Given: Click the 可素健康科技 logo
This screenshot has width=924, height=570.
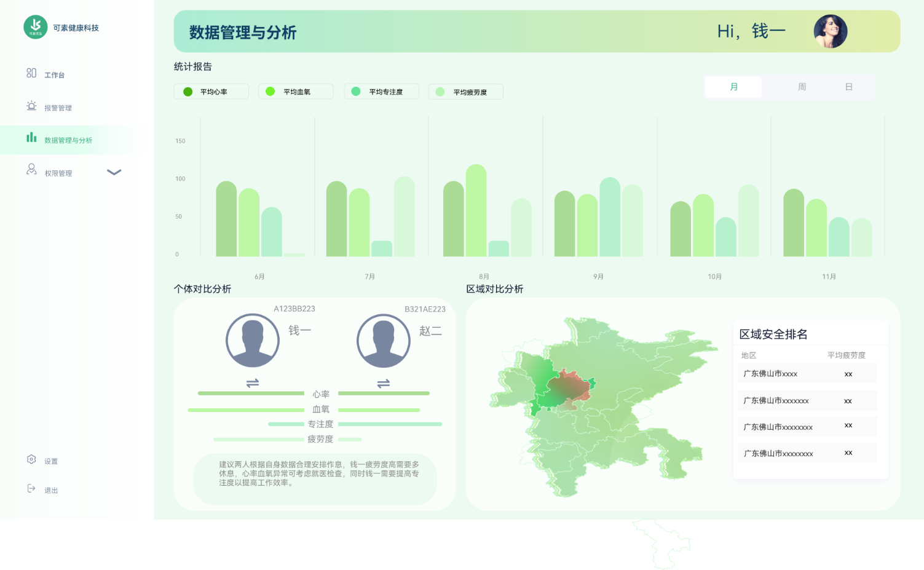Looking at the screenshot, I should [x=36, y=26].
